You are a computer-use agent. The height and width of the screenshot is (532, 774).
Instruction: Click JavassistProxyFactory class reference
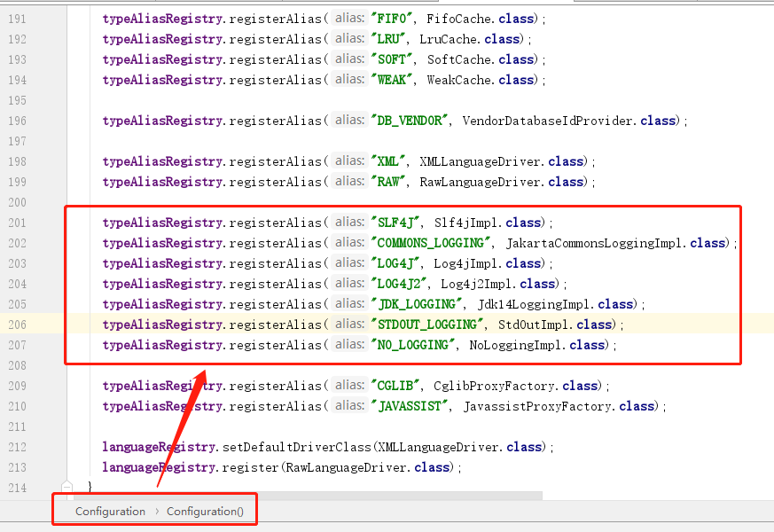[538, 407]
